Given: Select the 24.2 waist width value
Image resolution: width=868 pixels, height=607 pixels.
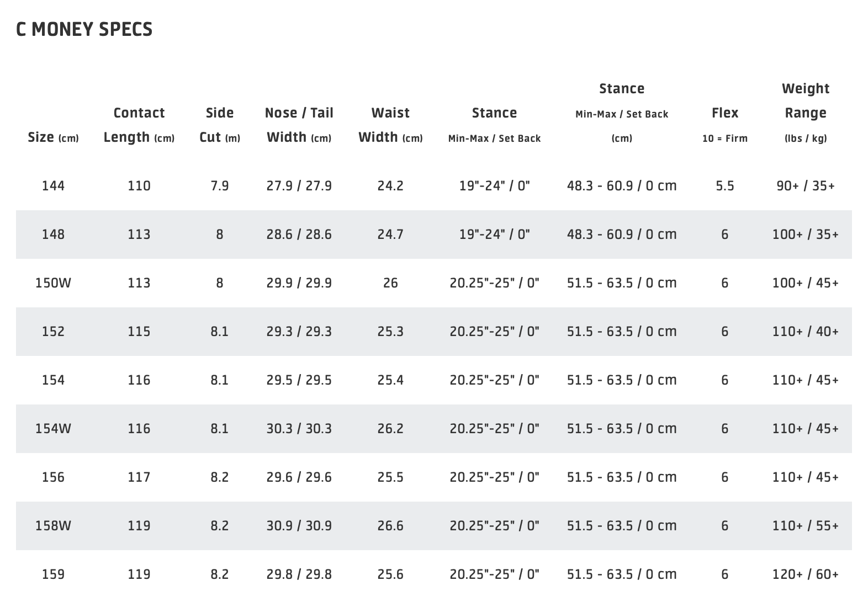Looking at the screenshot, I should point(390,186).
